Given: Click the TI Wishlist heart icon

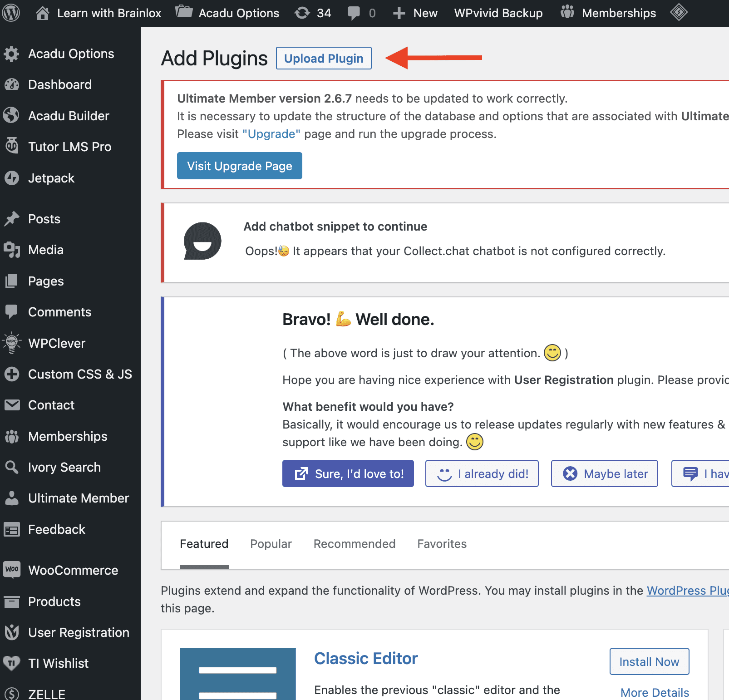Looking at the screenshot, I should (x=12, y=663).
